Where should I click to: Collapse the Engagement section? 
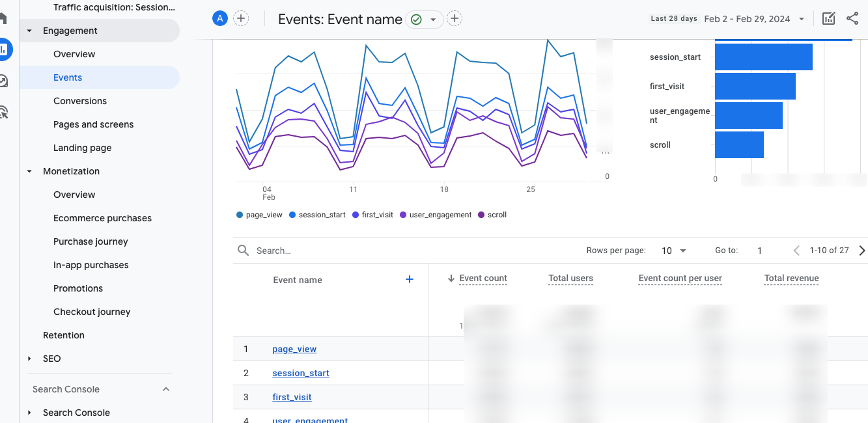point(29,31)
